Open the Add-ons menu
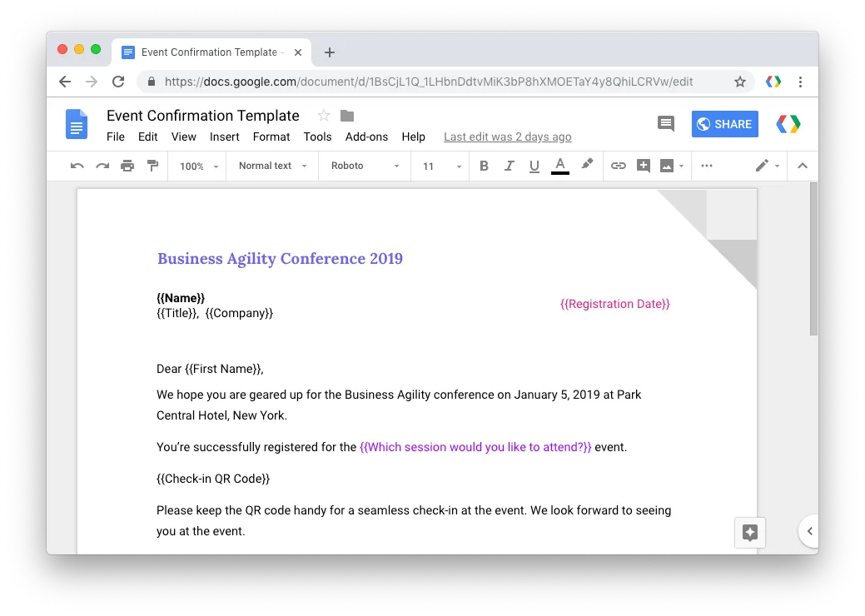 tap(366, 137)
